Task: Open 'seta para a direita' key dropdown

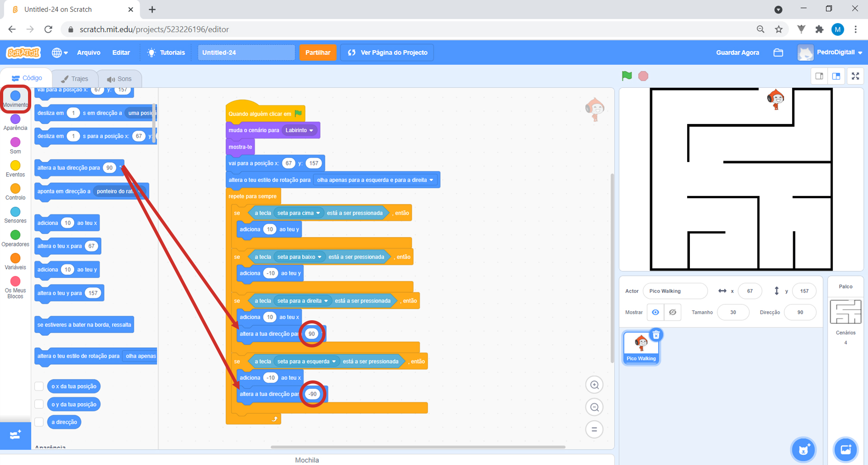Action: point(302,301)
